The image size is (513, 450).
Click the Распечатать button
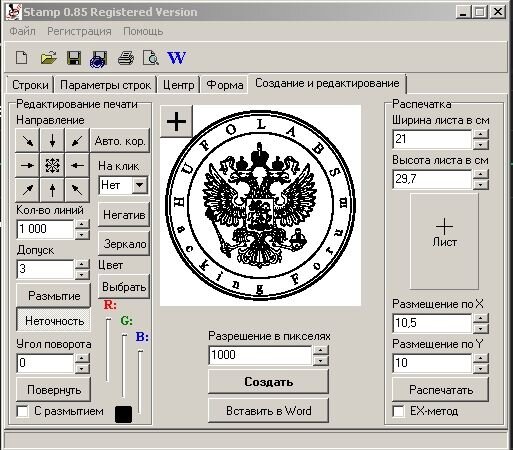(440, 389)
